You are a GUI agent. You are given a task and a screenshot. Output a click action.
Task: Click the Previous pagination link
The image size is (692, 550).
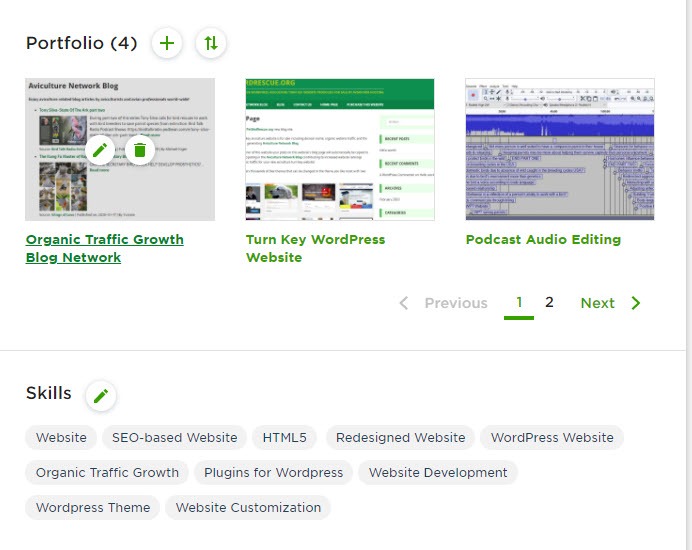coord(456,303)
